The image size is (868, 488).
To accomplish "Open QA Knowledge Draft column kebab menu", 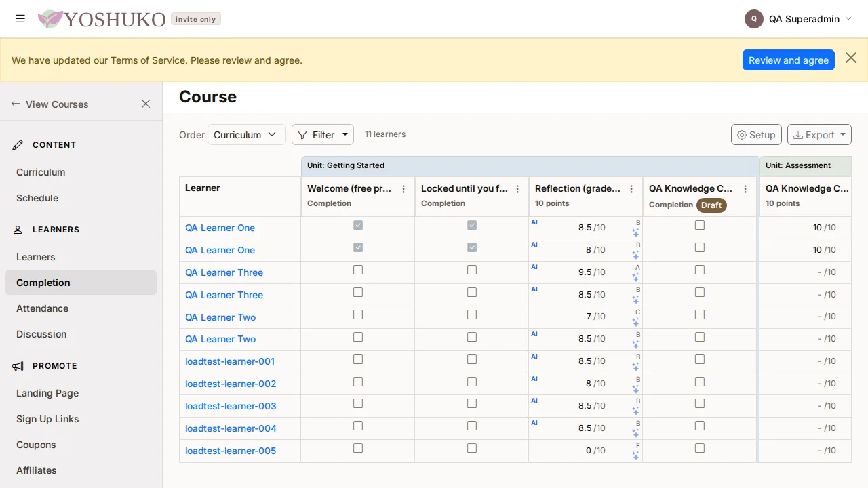I will (x=745, y=189).
